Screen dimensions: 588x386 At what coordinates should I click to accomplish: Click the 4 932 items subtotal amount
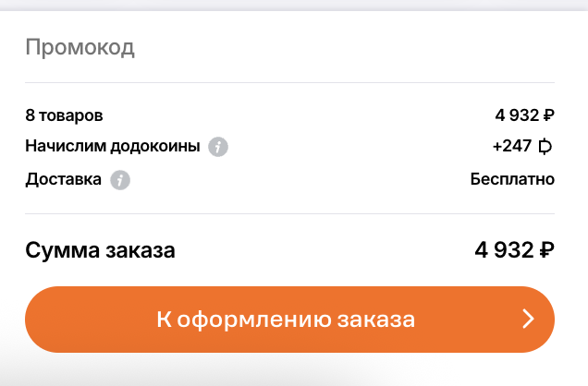516,116
